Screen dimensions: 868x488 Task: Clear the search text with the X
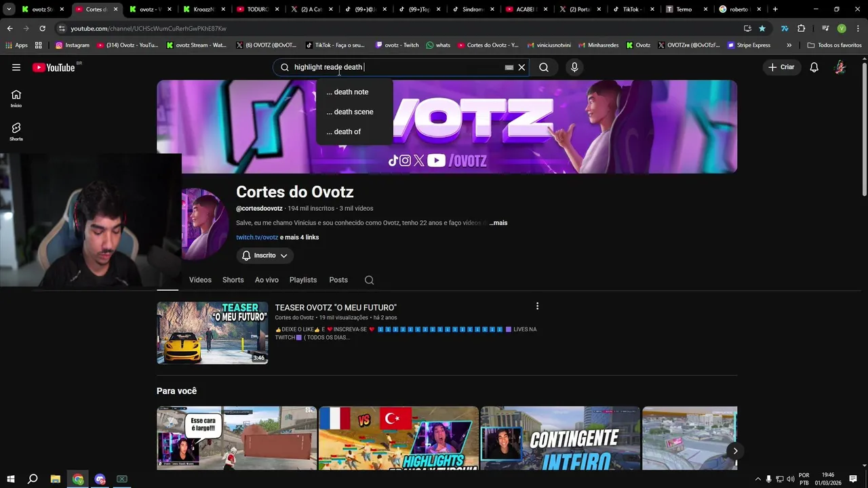521,67
